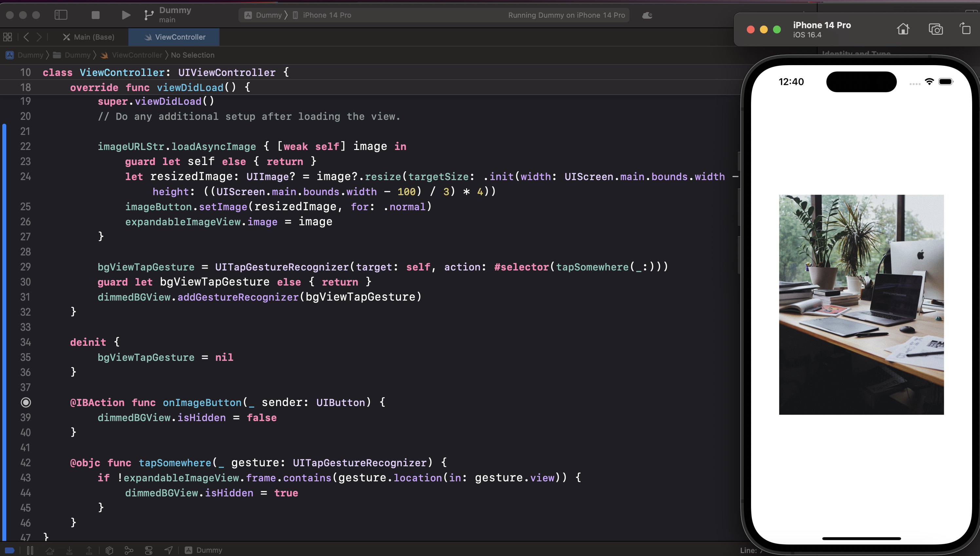Click Simulate Location arrow icon

[168, 550]
